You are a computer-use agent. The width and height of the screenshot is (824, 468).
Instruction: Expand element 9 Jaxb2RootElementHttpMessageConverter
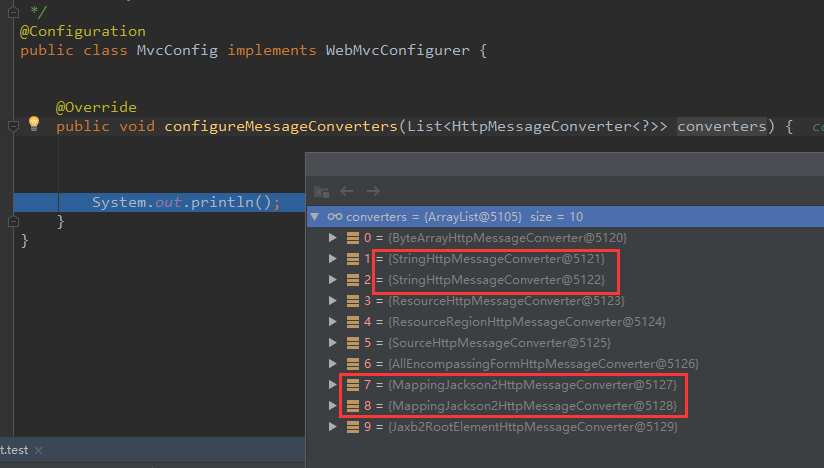point(333,427)
